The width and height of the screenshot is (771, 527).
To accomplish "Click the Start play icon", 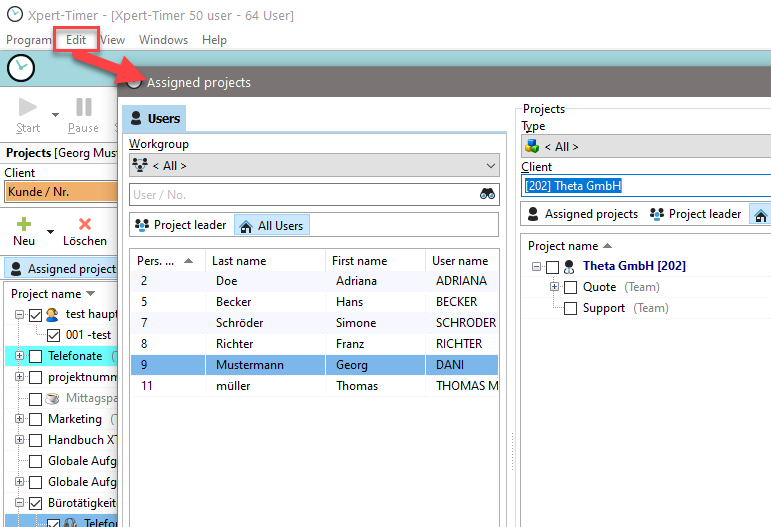I will click(x=28, y=107).
